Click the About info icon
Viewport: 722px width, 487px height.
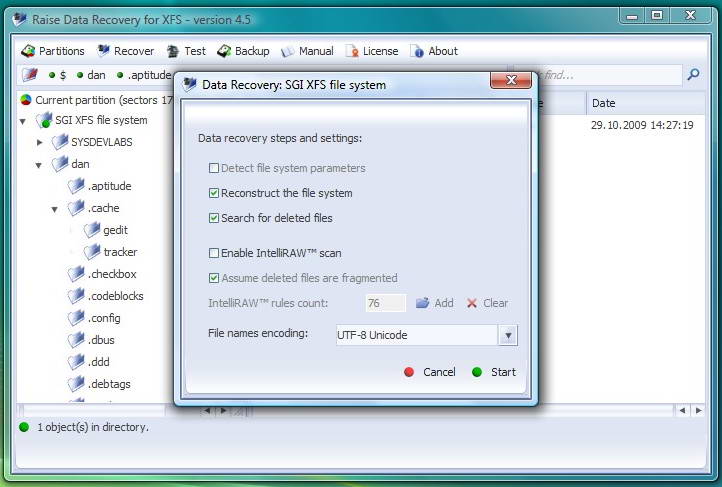(417, 51)
